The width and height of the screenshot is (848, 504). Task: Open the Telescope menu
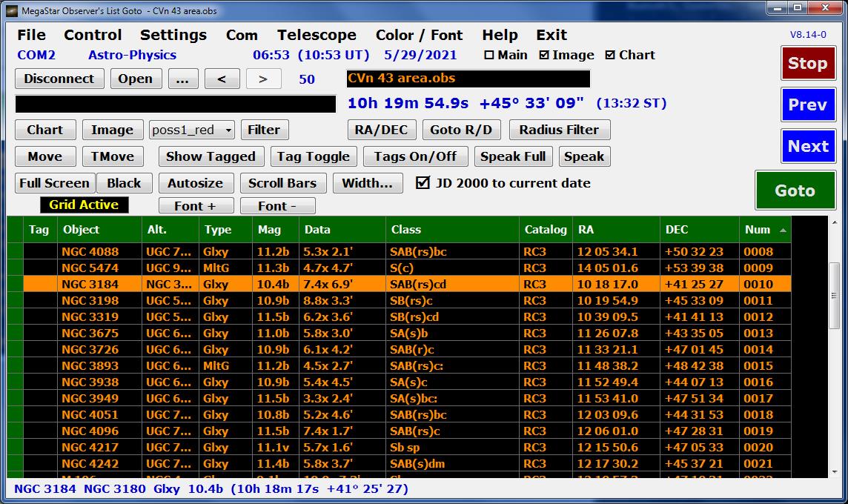(317, 36)
